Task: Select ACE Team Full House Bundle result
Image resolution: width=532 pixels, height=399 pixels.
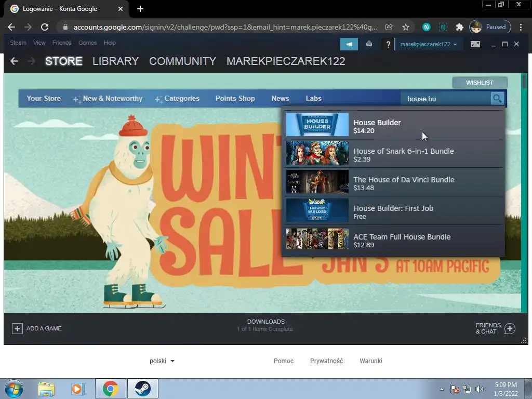Action: 394,239
